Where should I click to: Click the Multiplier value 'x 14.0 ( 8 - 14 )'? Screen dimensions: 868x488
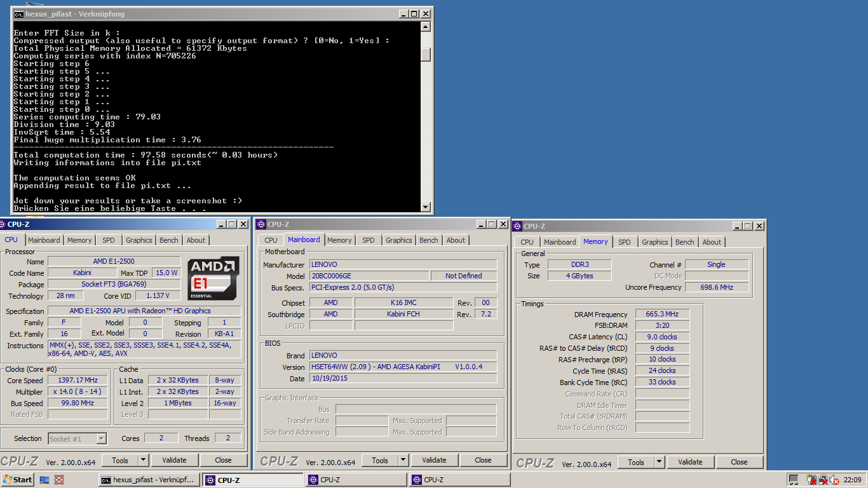78,391
